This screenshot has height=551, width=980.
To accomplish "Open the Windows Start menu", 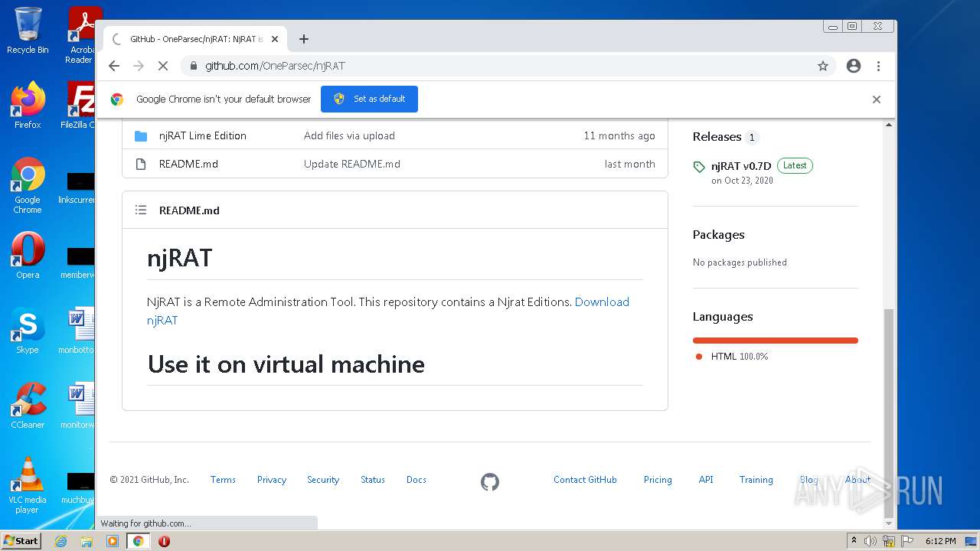I will click(21, 540).
